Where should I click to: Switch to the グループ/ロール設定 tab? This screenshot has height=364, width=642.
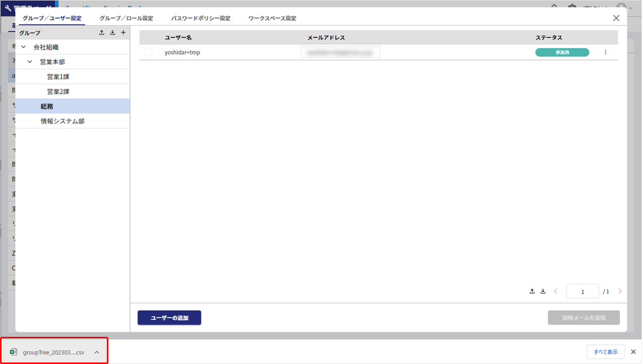coord(126,18)
